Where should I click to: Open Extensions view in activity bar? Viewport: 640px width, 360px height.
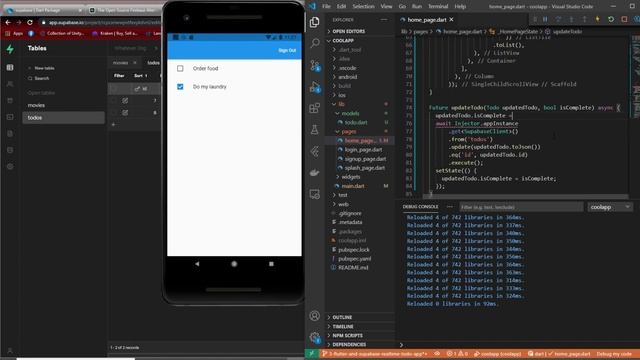pyautogui.click(x=314, y=108)
